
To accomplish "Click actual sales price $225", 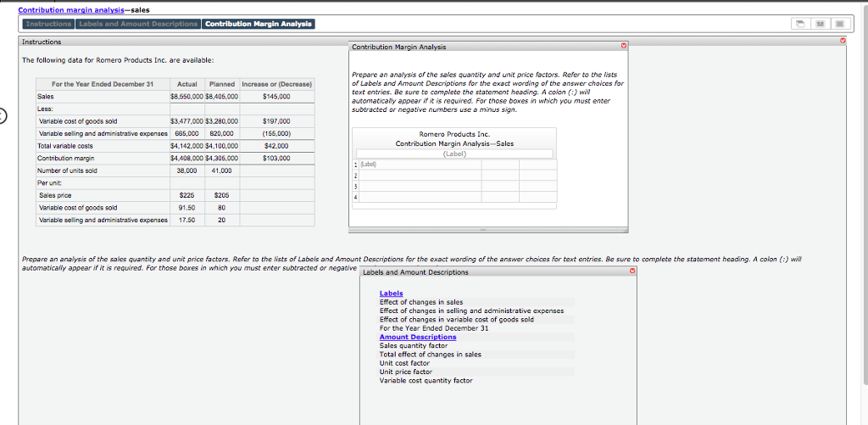I will click(x=187, y=196).
